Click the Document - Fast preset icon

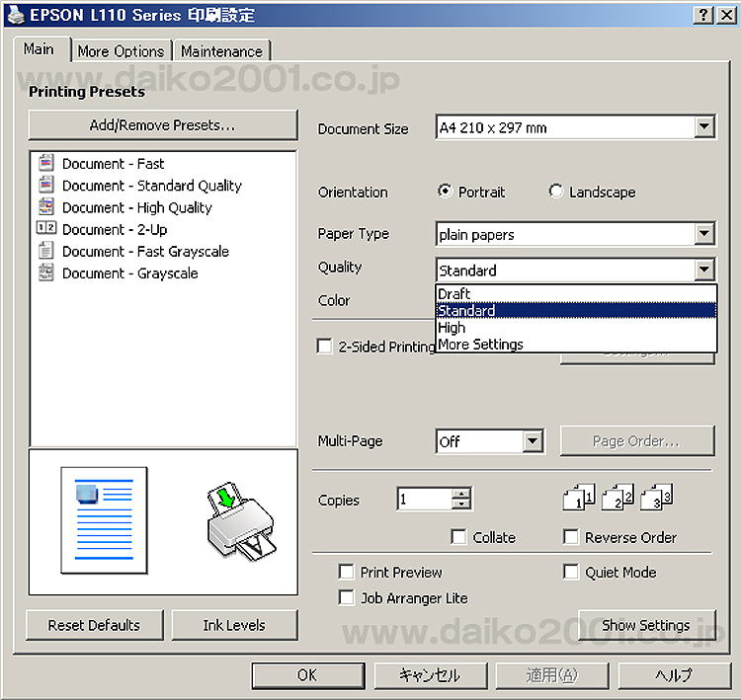[45, 163]
